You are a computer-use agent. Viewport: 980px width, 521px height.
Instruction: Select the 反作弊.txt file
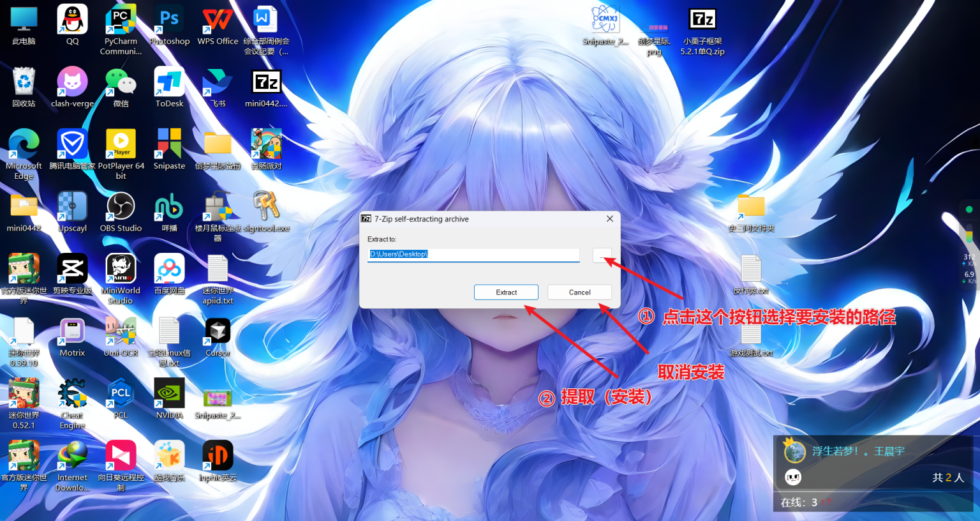(x=751, y=275)
